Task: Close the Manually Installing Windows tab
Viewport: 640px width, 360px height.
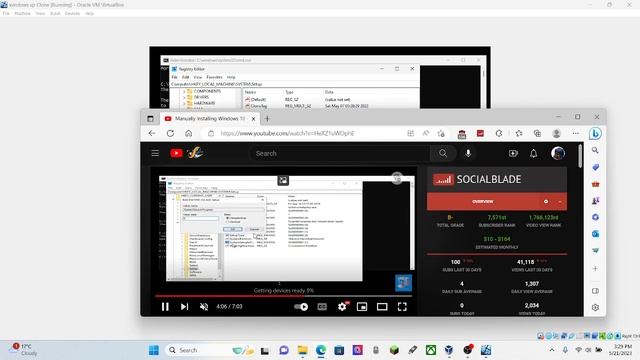Action: click(x=253, y=119)
